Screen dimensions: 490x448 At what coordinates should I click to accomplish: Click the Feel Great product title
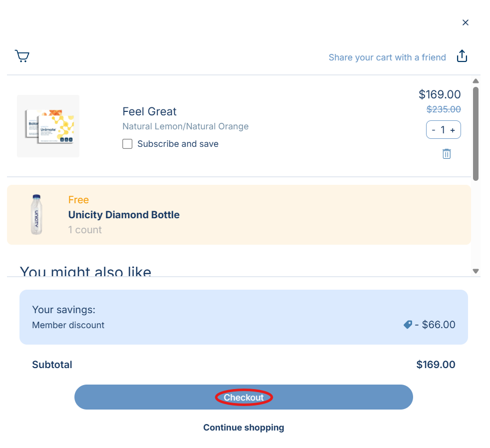click(x=149, y=111)
